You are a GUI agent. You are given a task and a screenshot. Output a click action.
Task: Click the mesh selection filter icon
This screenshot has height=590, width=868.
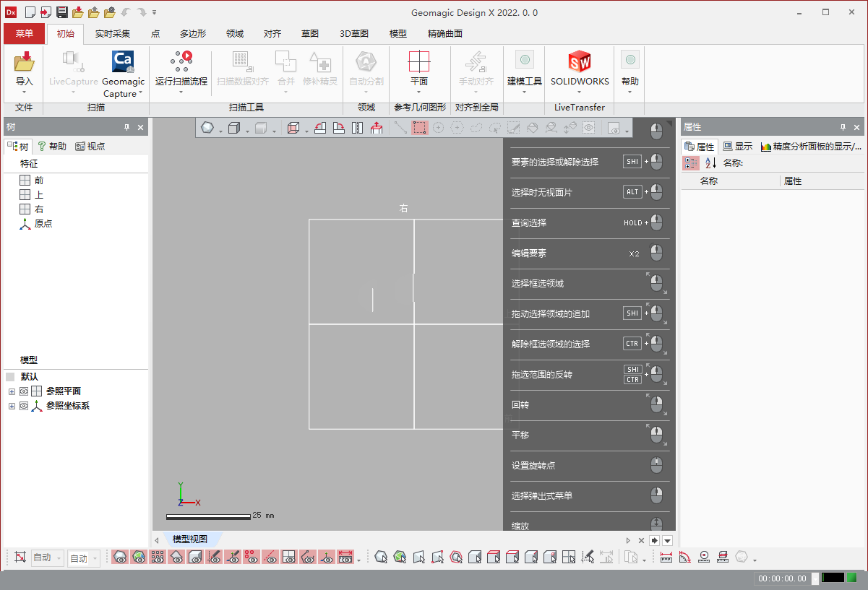pos(381,558)
